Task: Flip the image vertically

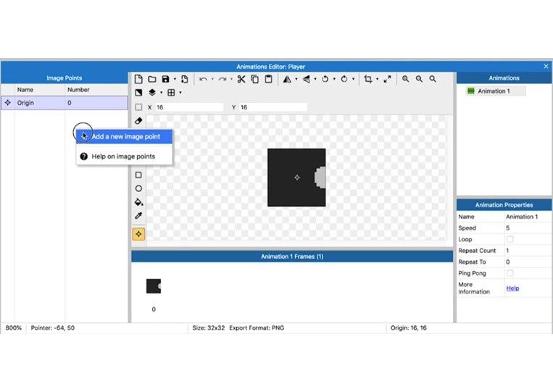Action: (x=306, y=79)
